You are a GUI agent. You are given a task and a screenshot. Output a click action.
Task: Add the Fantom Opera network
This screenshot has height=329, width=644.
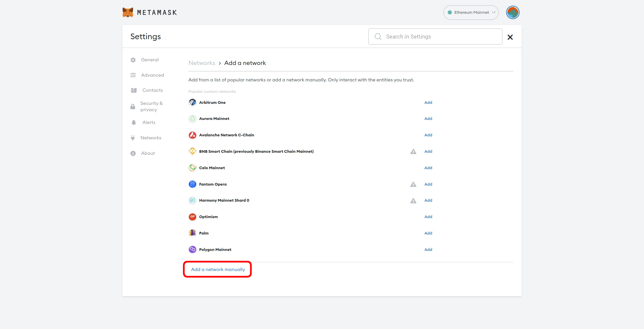coord(428,184)
